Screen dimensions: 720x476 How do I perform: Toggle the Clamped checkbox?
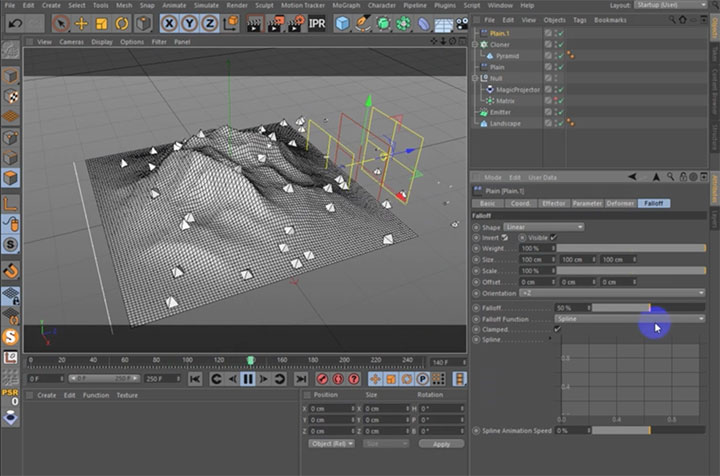(x=557, y=329)
